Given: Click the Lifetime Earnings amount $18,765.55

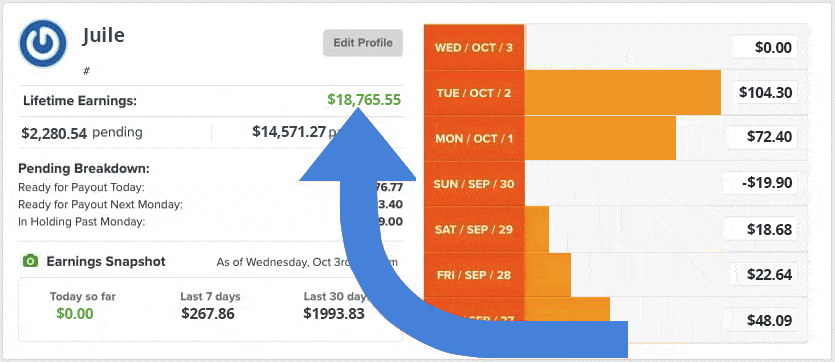Looking at the screenshot, I should [364, 100].
